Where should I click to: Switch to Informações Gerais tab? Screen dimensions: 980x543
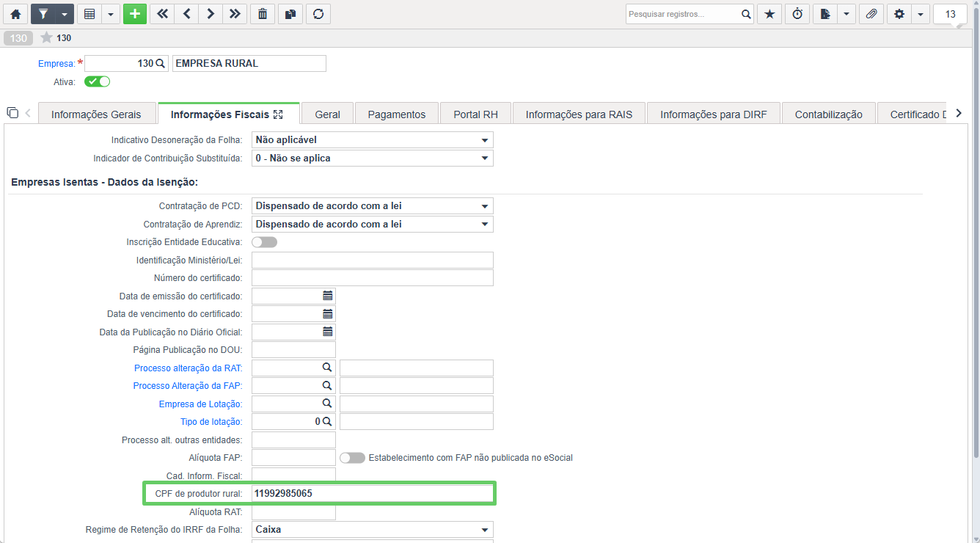[x=96, y=114]
